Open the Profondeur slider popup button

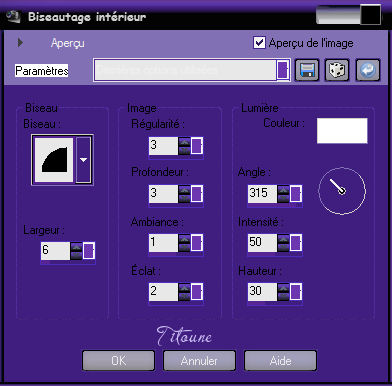click(x=197, y=194)
